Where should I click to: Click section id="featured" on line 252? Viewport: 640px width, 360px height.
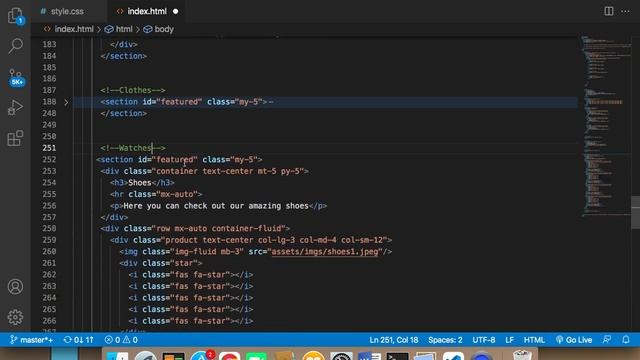pos(179,160)
